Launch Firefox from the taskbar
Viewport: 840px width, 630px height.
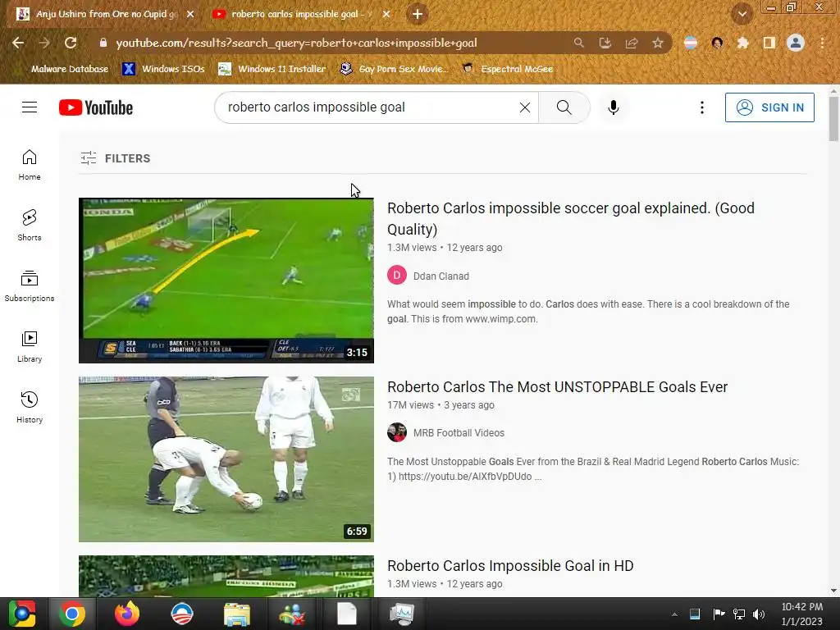(x=126, y=614)
